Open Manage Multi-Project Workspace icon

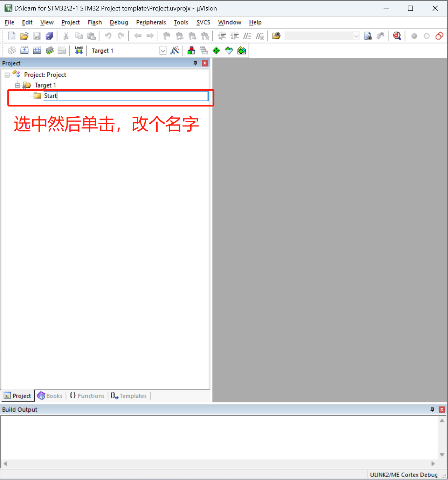(x=204, y=50)
